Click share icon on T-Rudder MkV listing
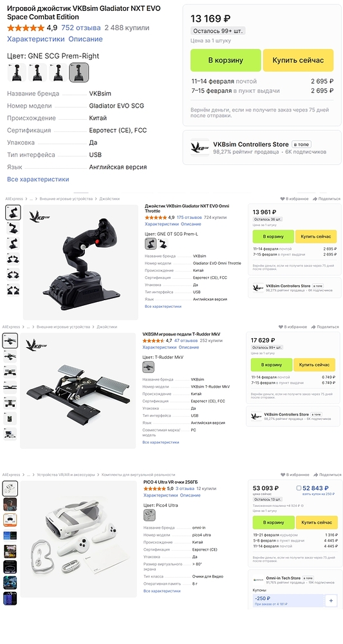 (313, 327)
